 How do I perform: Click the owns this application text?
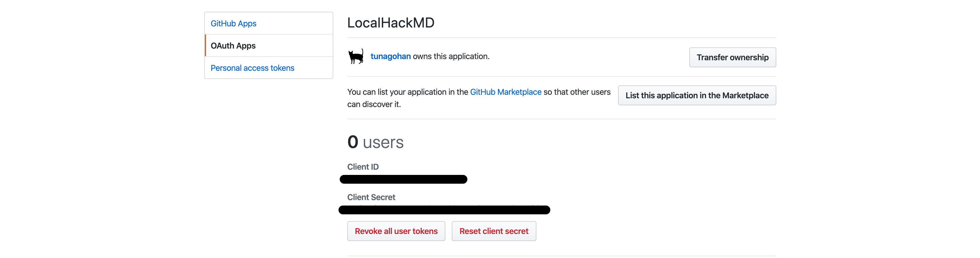coord(451,56)
